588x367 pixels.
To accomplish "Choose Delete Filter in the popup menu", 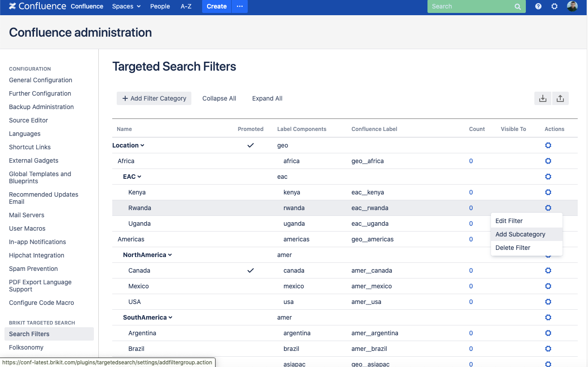I will click(513, 248).
